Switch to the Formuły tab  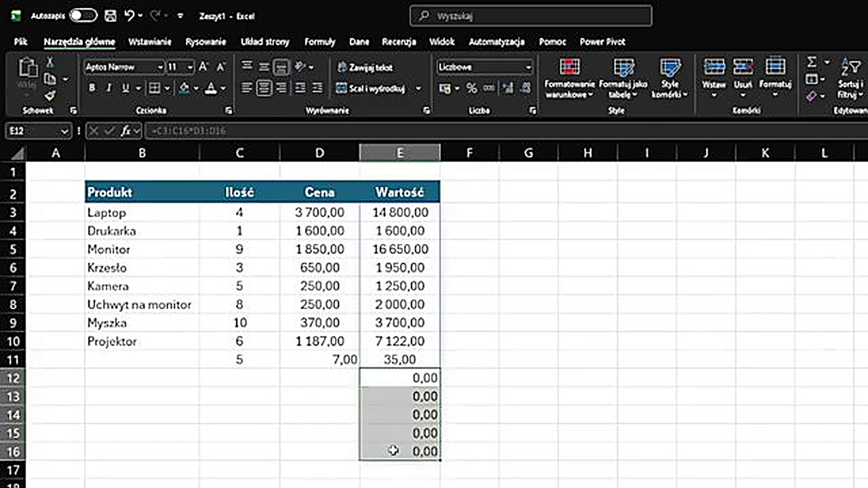click(x=319, y=41)
